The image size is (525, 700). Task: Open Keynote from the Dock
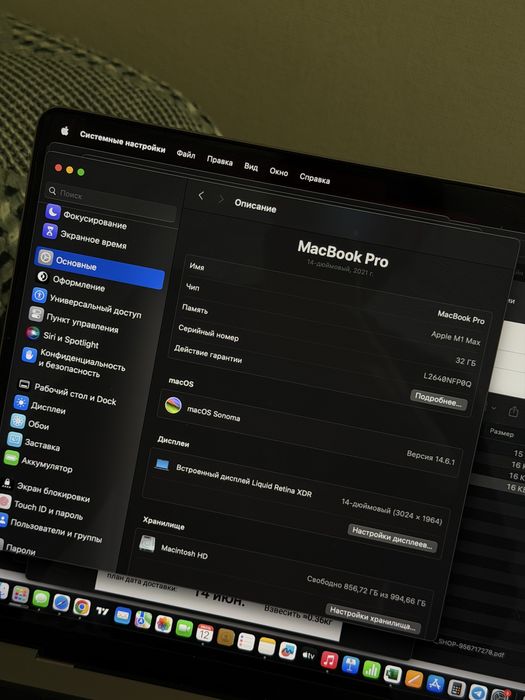[x=350, y=665]
